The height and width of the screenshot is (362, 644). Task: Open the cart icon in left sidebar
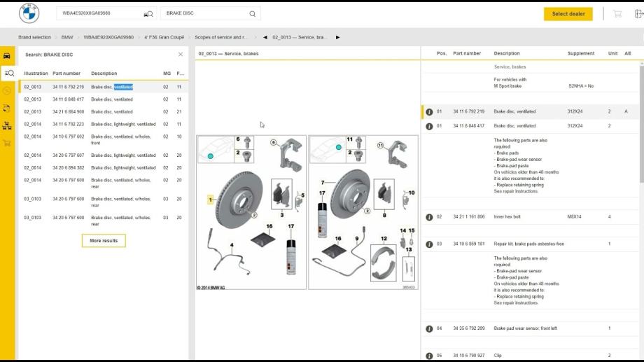pyautogui.click(x=7, y=143)
